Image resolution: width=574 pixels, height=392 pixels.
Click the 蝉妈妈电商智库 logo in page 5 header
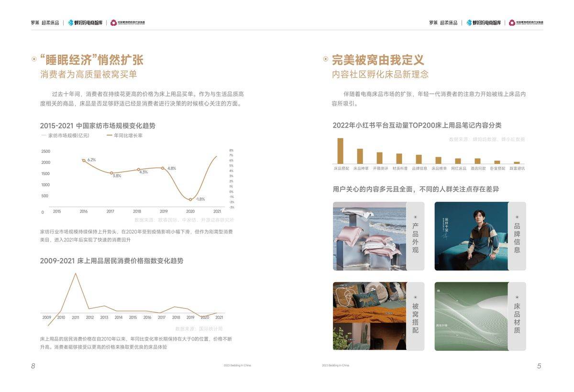[484, 22]
